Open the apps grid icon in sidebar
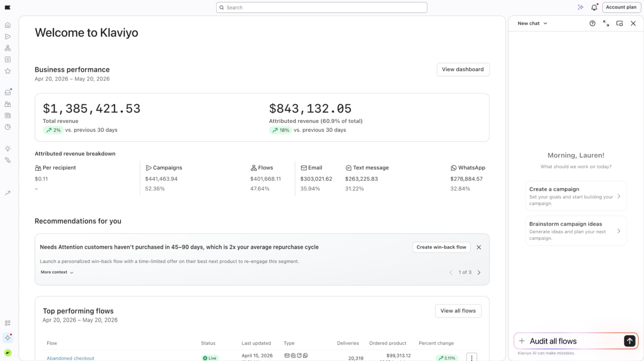The width and height of the screenshot is (644, 361). 8,323
